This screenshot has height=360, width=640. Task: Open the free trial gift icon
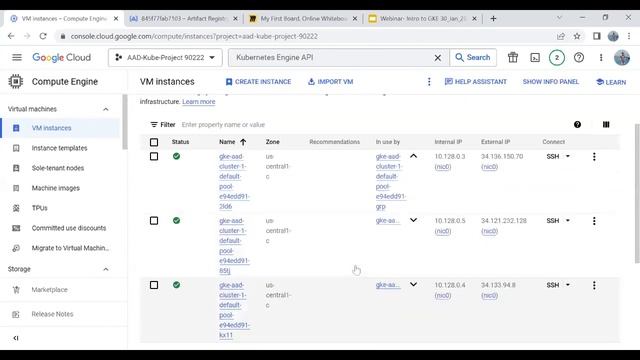[513, 58]
